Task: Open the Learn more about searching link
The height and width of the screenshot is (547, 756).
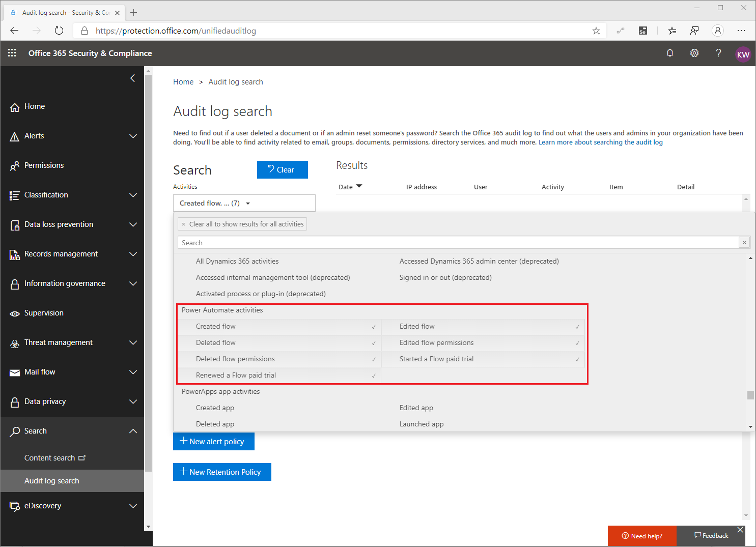Action: click(x=601, y=142)
